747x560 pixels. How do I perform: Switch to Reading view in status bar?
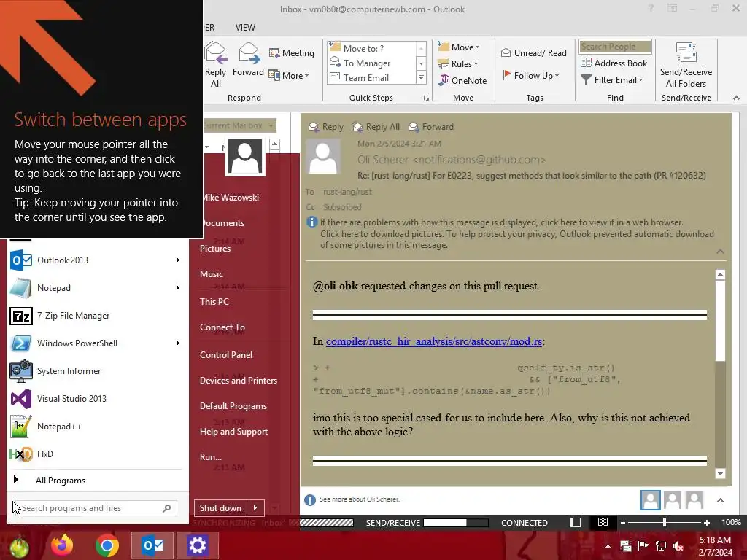click(603, 522)
